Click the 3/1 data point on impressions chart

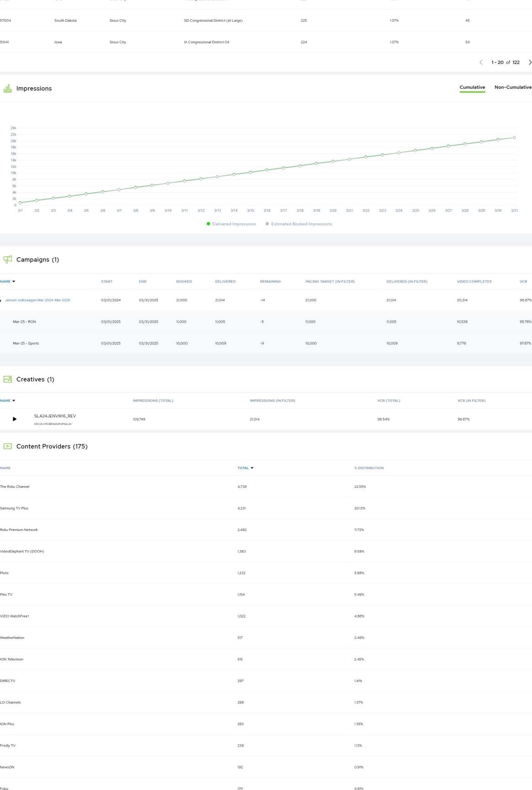tap(20, 203)
